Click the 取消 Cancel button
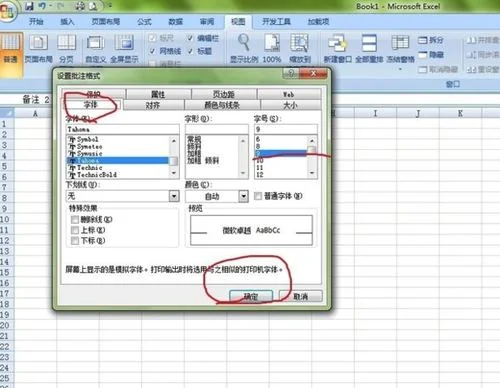 tap(300, 296)
